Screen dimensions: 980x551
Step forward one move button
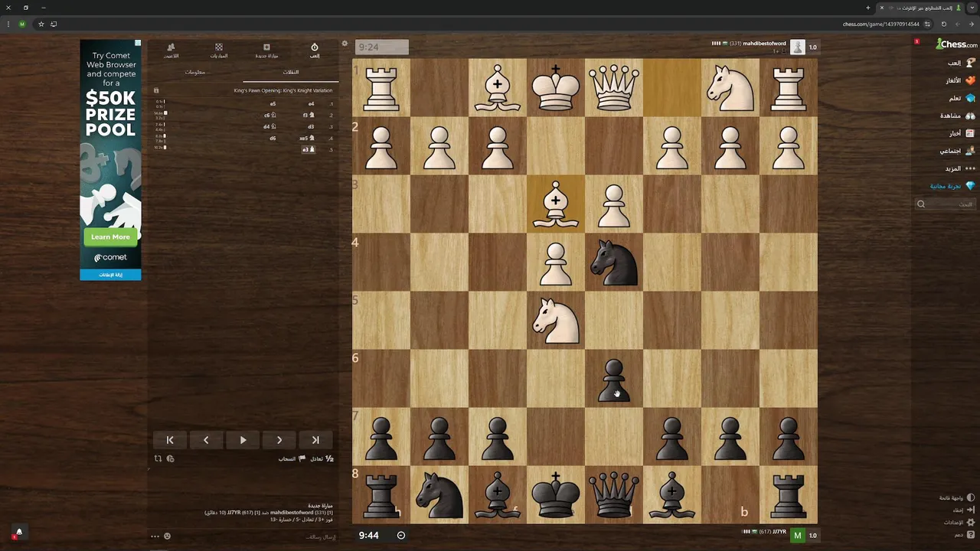click(279, 440)
